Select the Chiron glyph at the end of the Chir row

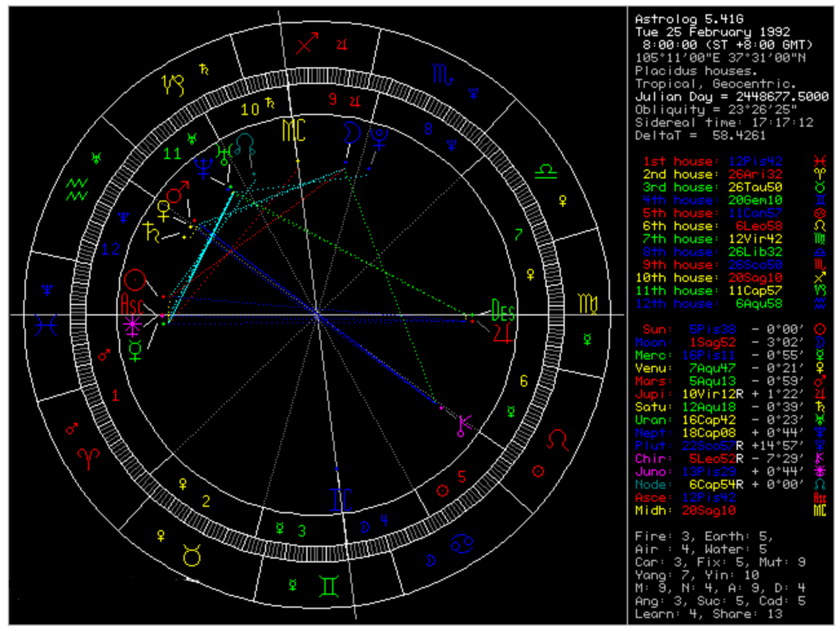[819, 458]
